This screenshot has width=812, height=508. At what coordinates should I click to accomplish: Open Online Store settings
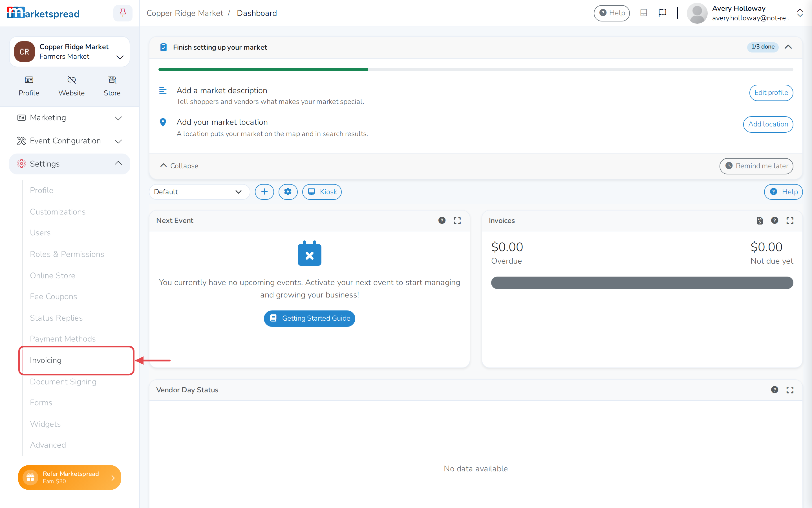[x=53, y=275]
